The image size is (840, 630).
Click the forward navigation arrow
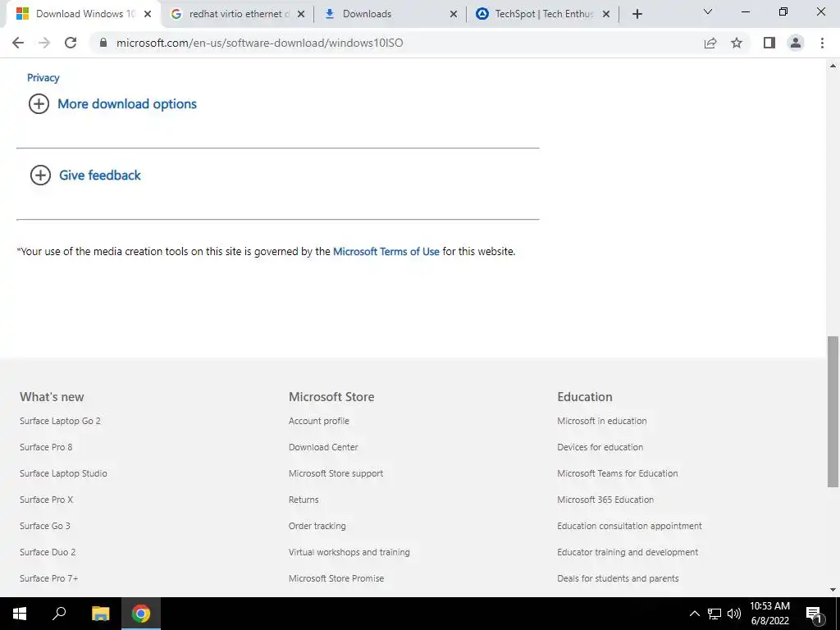(x=44, y=43)
